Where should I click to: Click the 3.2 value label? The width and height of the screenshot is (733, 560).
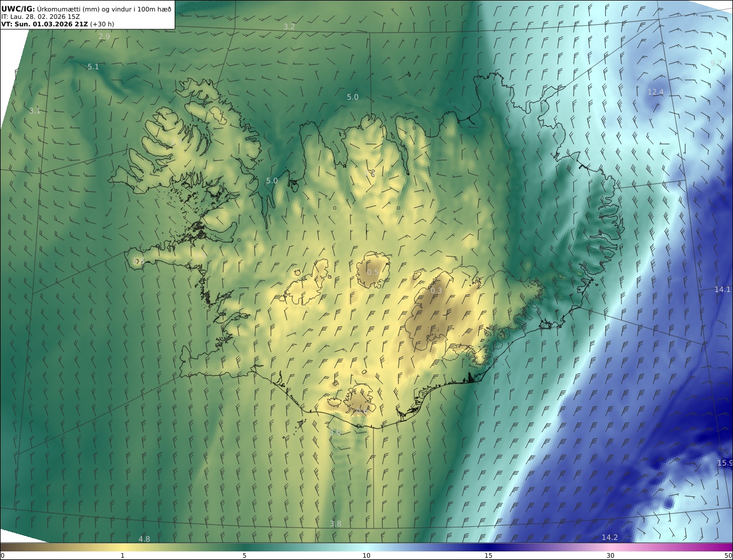click(289, 27)
